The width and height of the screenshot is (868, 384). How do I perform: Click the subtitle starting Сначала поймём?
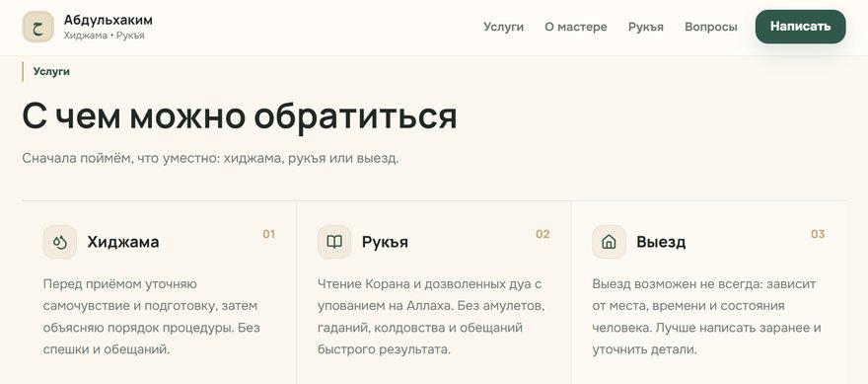[x=210, y=159]
